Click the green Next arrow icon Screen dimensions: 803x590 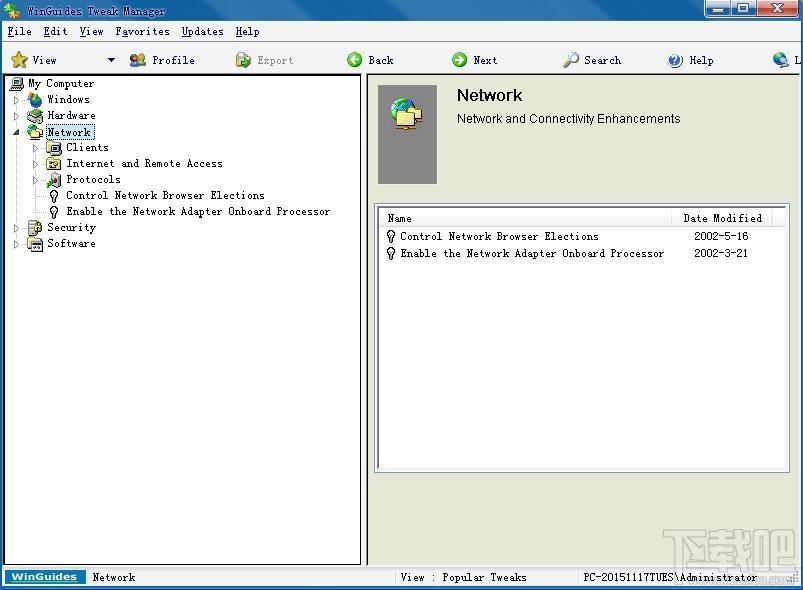tap(459, 60)
